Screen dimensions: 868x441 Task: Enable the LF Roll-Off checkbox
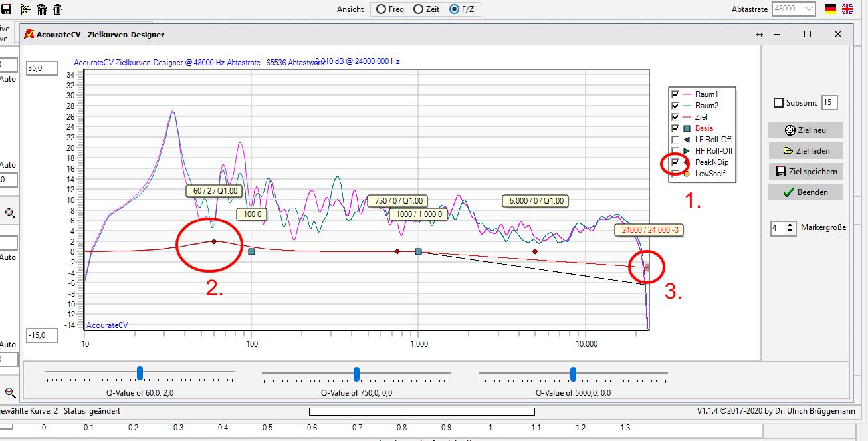pos(675,140)
